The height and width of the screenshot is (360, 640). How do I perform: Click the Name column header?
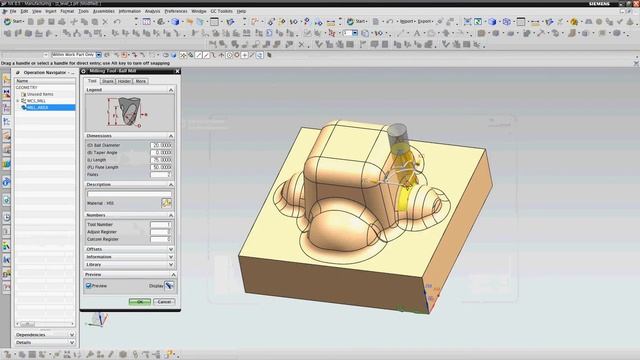(x=45, y=81)
